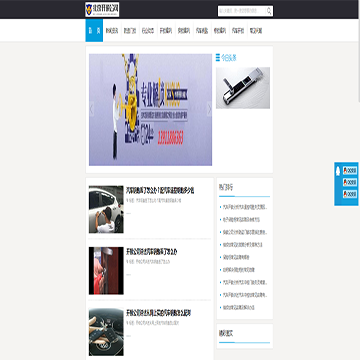
Task: Open the red door lock article thumbnail
Action: (106, 271)
